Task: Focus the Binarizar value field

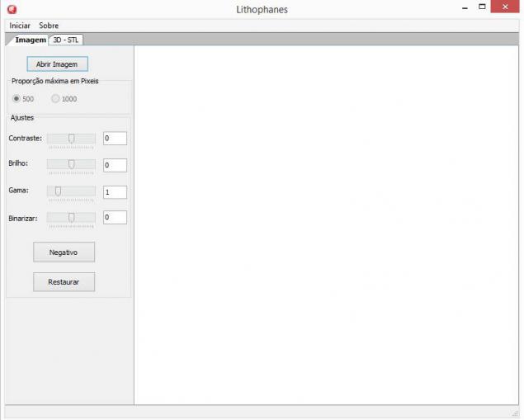Action: [115, 218]
